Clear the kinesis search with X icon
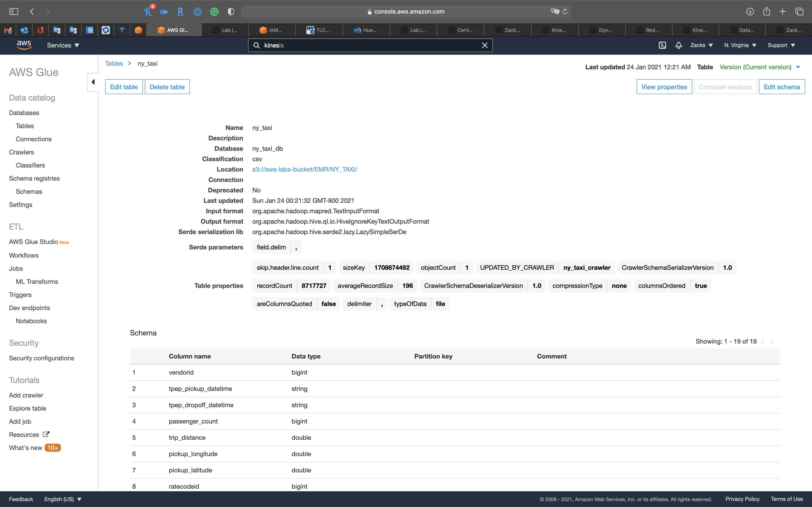 tap(485, 45)
